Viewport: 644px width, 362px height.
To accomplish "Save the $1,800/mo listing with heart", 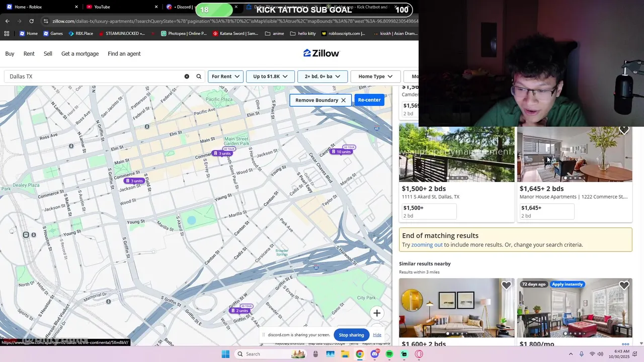I will [x=624, y=286].
